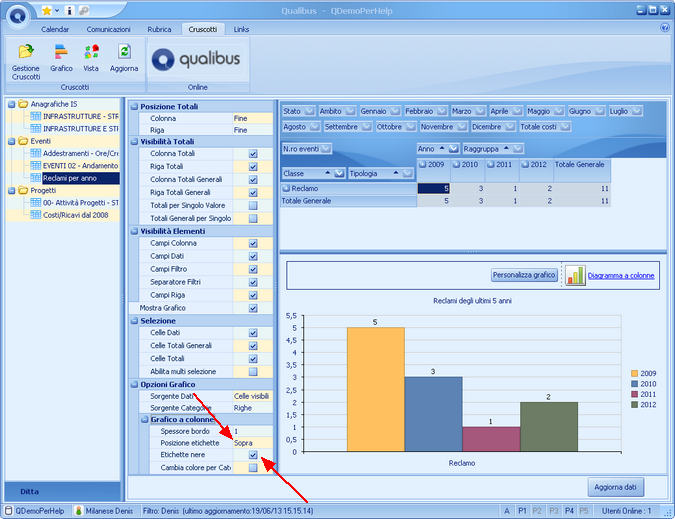Image resolution: width=675 pixels, height=519 pixels.
Task: Open the Gennaio filter dropdown arrow
Action: point(395,111)
